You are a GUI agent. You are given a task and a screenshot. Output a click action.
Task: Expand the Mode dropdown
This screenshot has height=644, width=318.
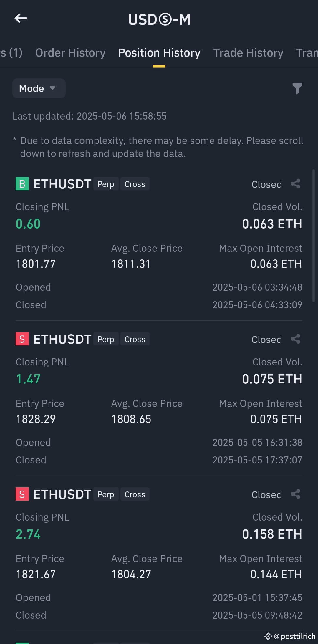click(39, 88)
